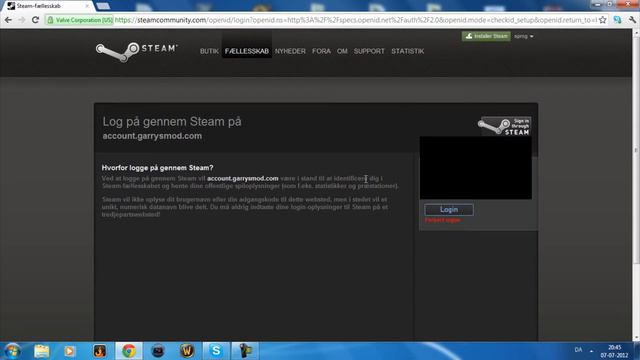Viewport: 640px width, 360px height.
Task: Go forward with the browser forward arrow
Action: [x=22, y=20]
